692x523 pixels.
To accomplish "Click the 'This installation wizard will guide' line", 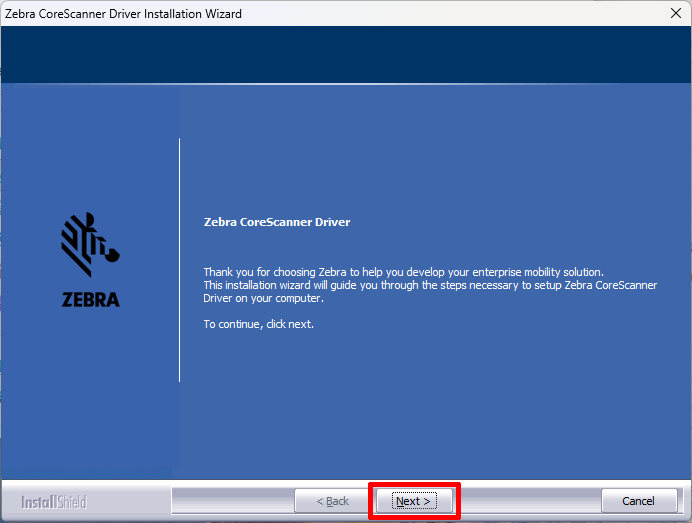I will [x=430, y=285].
